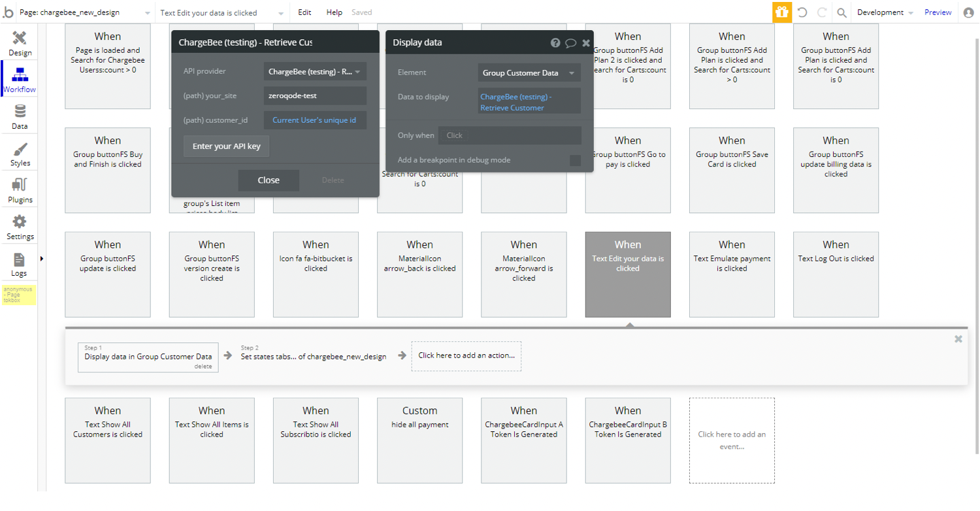The height and width of the screenshot is (511, 980).
Task: Select Custom hide all payment event
Action: [419, 440]
